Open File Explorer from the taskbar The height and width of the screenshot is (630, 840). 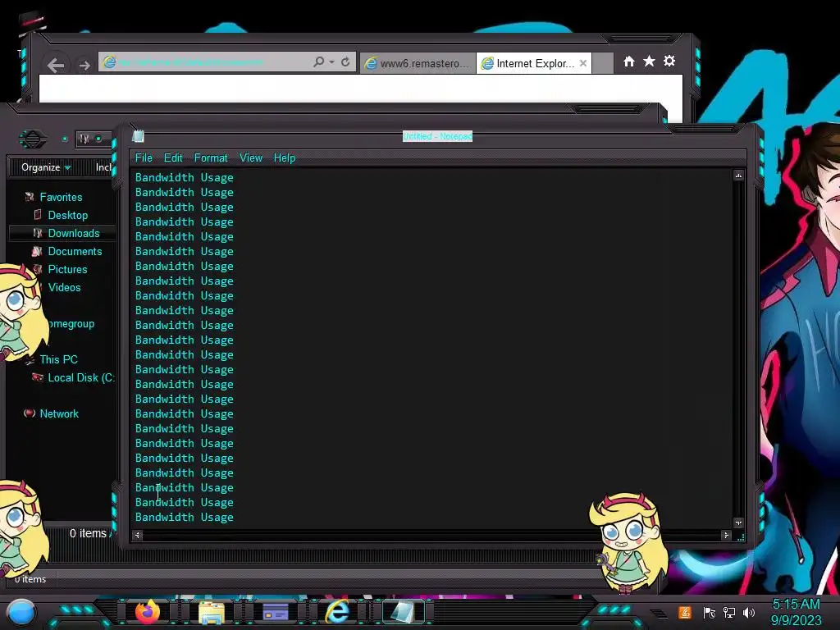click(x=212, y=612)
